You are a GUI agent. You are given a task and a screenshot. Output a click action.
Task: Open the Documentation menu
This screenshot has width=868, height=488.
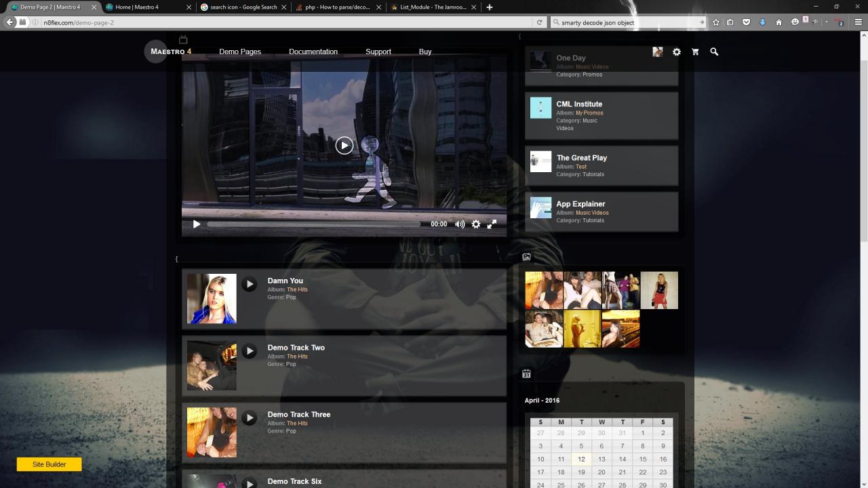[x=313, y=52]
